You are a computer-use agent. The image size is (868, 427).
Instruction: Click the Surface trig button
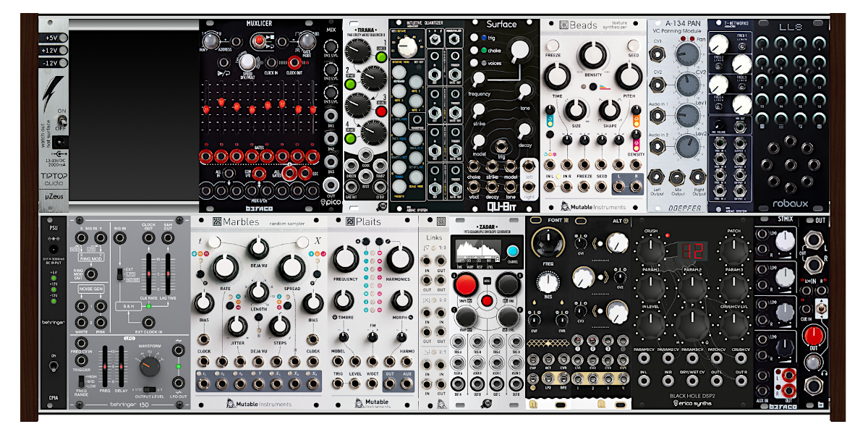click(x=474, y=38)
